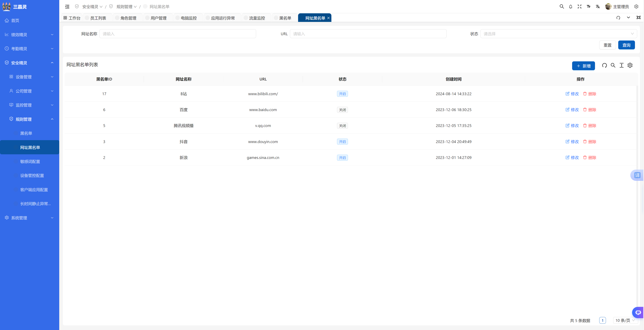Open 敏感词配置 in the sidebar
Viewport: 644px width, 330px height.
pyautogui.click(x=30, y=162)
